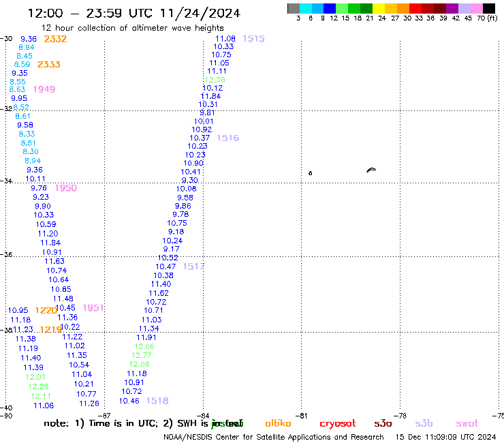
Task: Click the longitude label -78
Action: point(400,416)
